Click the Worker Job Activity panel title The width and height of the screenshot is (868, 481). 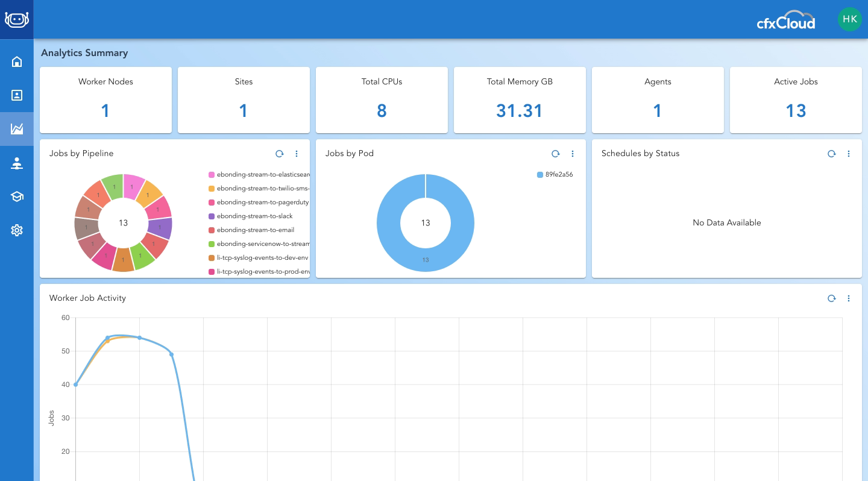(x=87, y=298)
